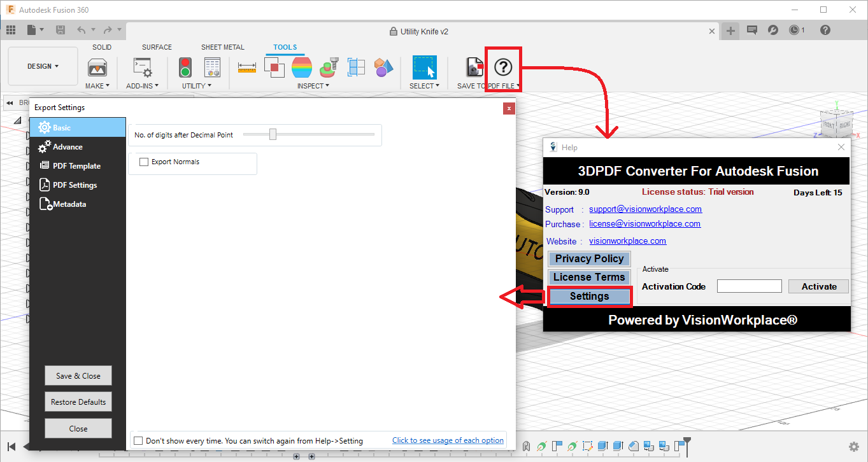Toggle the Export Normals checkbox
The image size is (868, 462).
pos(144,162)
